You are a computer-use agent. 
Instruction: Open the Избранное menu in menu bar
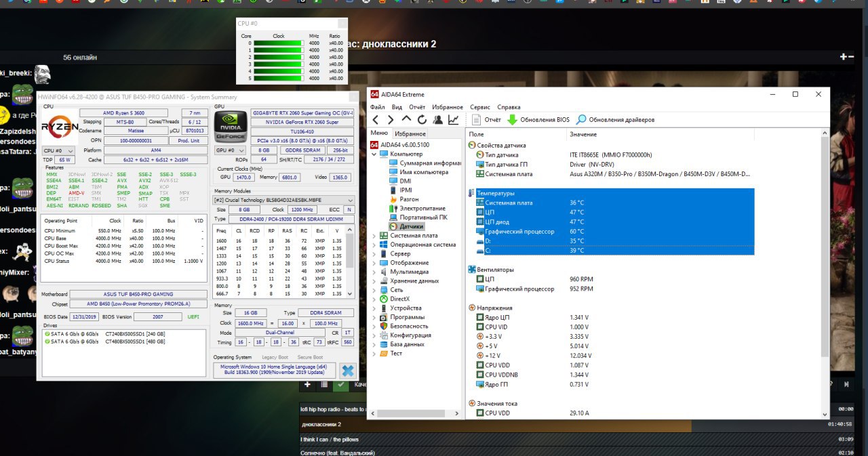pyautogui.click(x=448, y=107)
